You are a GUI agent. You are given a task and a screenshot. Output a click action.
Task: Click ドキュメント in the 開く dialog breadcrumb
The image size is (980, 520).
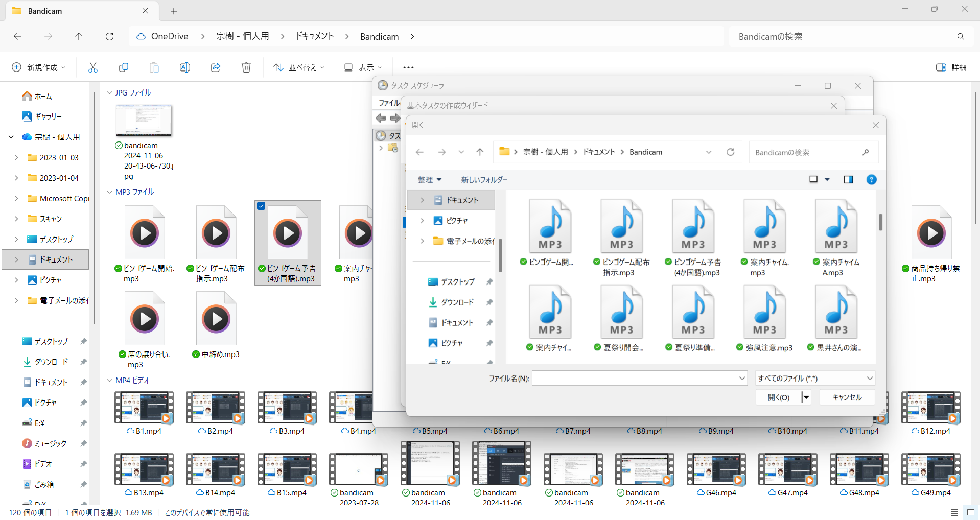[x=599, y=152]
